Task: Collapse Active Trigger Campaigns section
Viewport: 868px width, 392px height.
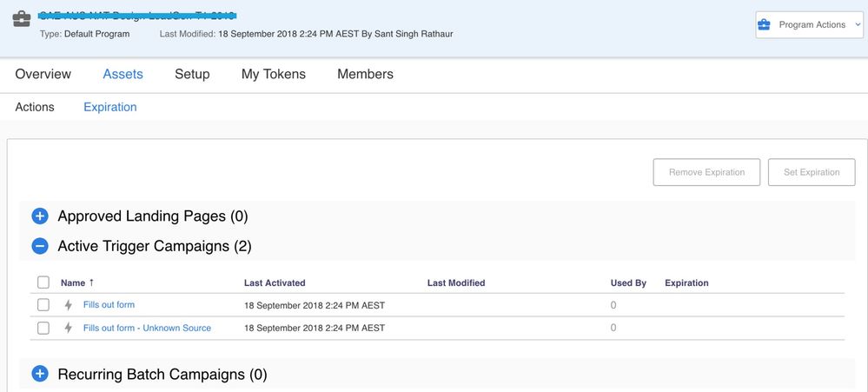Action: click(40, 246)
